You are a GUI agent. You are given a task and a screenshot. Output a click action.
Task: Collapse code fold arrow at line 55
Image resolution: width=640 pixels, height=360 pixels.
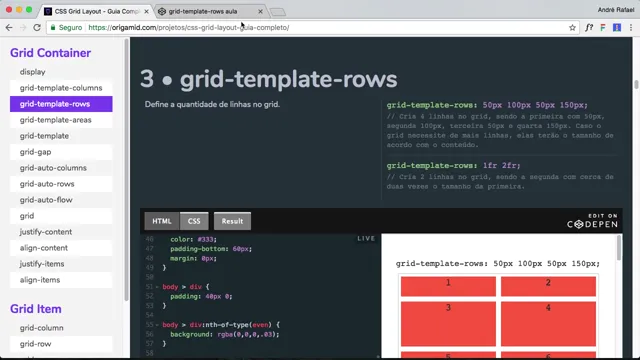tap(157, 325)
